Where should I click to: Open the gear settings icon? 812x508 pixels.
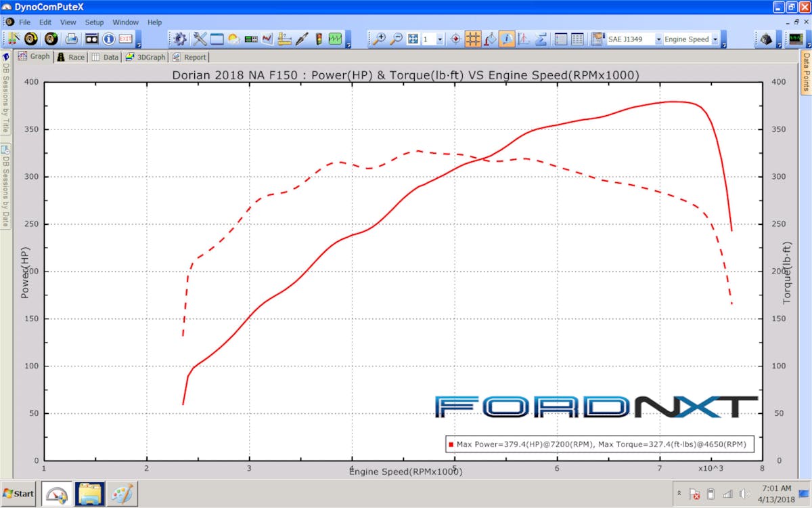tap(180, 39)
